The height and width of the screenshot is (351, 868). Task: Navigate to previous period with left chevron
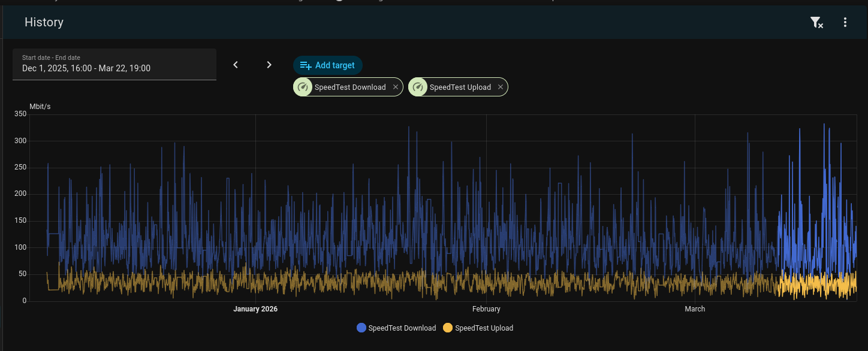tap(236, 65)
